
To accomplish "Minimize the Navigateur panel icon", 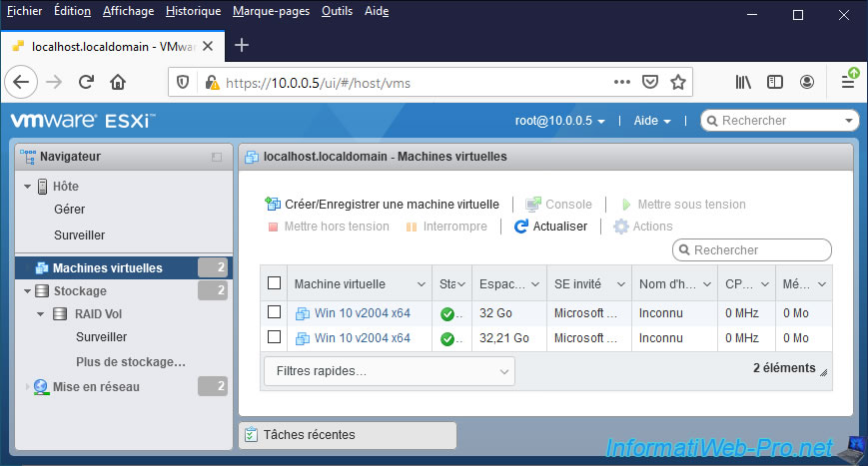I will click(x=217, y=157).
